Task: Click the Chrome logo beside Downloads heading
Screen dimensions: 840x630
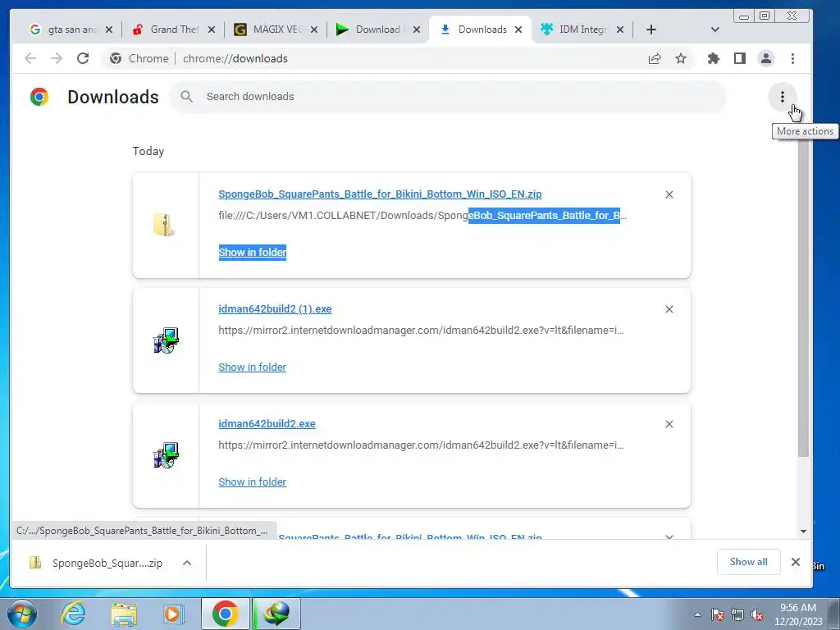Action: click(x=39, y=97)
